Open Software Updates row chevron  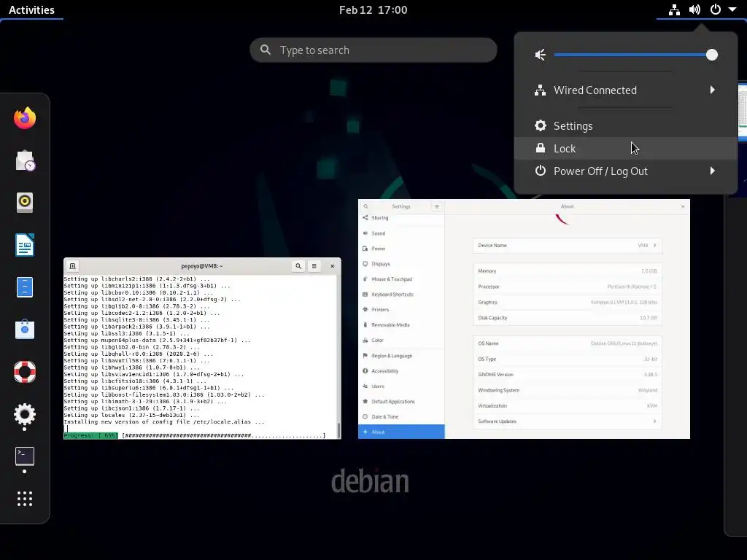654,421
